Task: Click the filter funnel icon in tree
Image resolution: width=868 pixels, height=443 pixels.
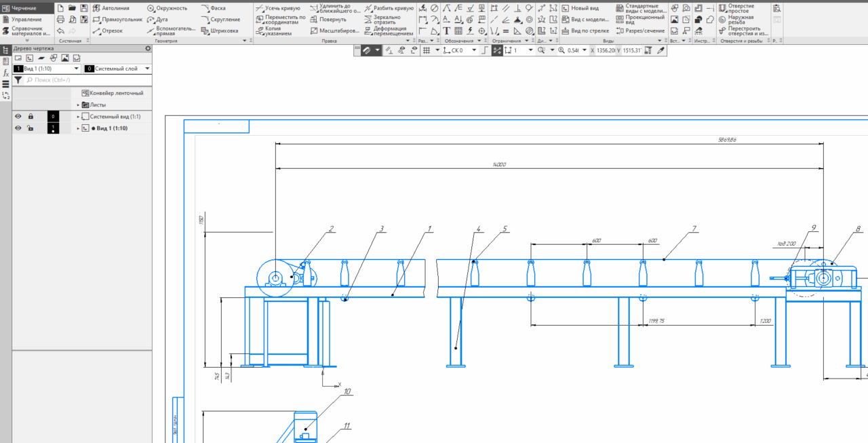Action: click(x=18, y=80)
